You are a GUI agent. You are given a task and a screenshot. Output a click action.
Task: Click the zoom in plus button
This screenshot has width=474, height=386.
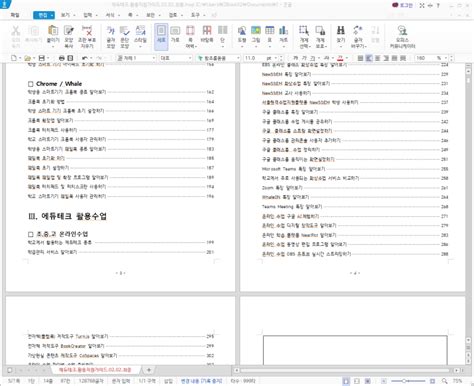(432, 381)
